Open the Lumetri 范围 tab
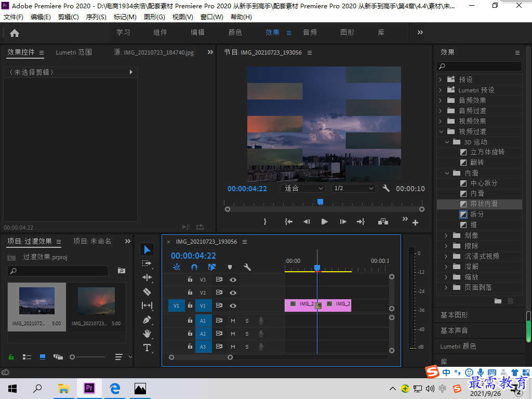Screen dimensions: 532x399 [x=74, y=52]
